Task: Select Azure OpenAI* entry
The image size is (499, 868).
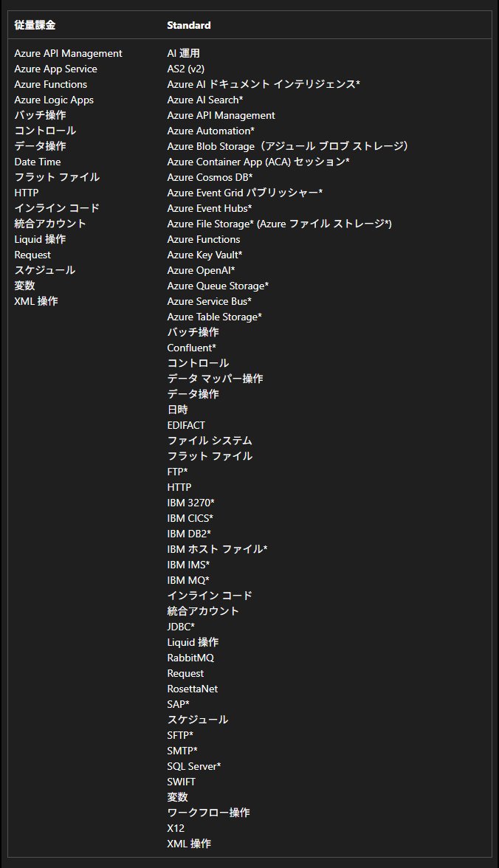Action: point(201,270)
